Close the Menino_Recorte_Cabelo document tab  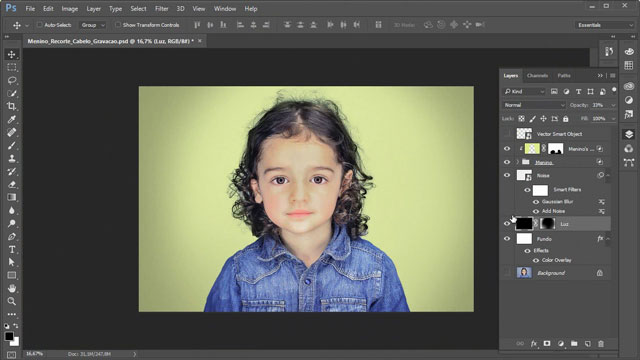tap(200, 41)
